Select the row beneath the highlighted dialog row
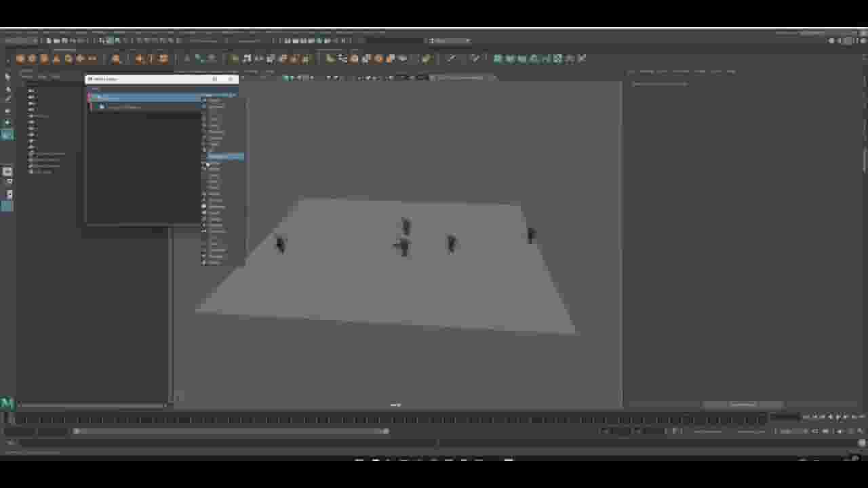Viewport: 868px width, 488px height. tap(144, 106)
